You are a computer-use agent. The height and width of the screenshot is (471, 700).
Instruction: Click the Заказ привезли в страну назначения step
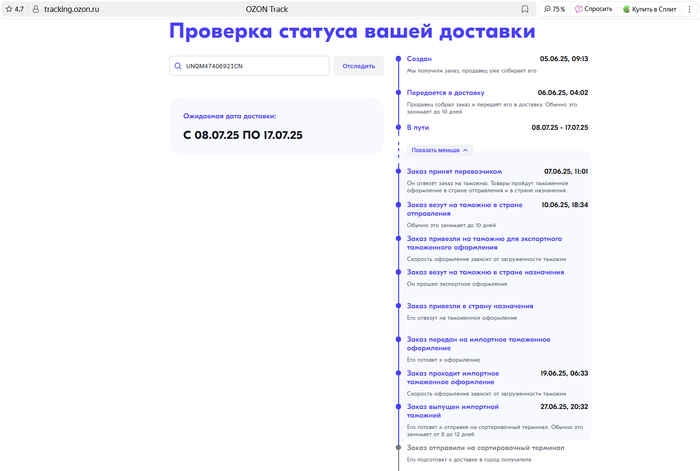tap(469, 306)
